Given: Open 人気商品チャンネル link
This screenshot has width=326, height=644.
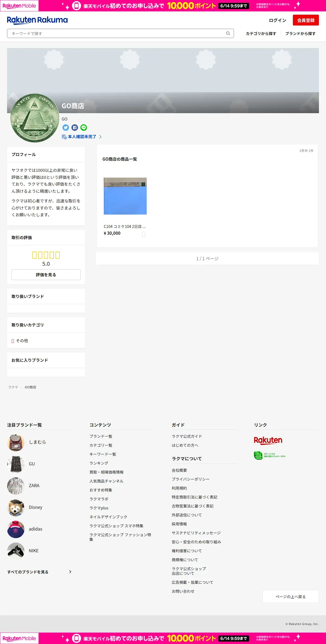Looking at the screenshot, I should [x=106, y=481].
